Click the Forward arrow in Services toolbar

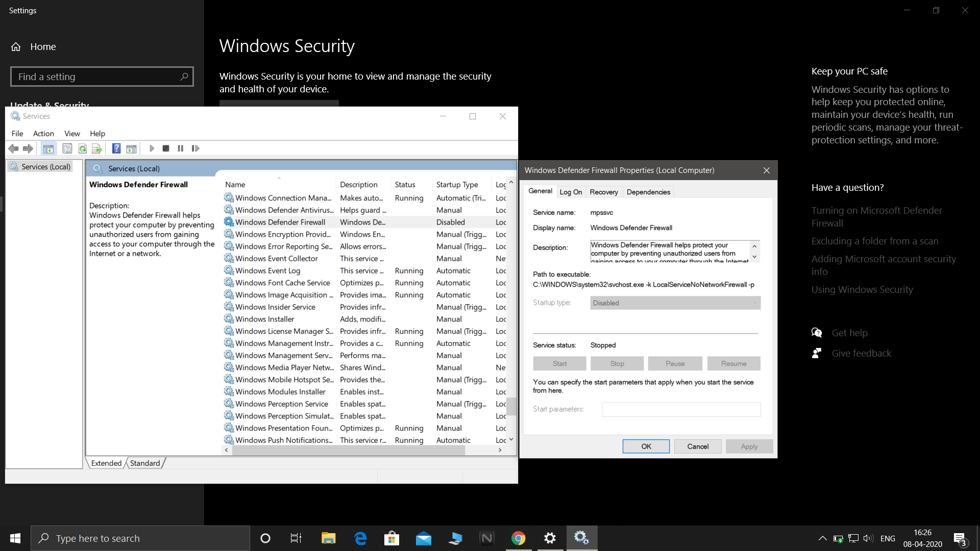click(28, 148)
